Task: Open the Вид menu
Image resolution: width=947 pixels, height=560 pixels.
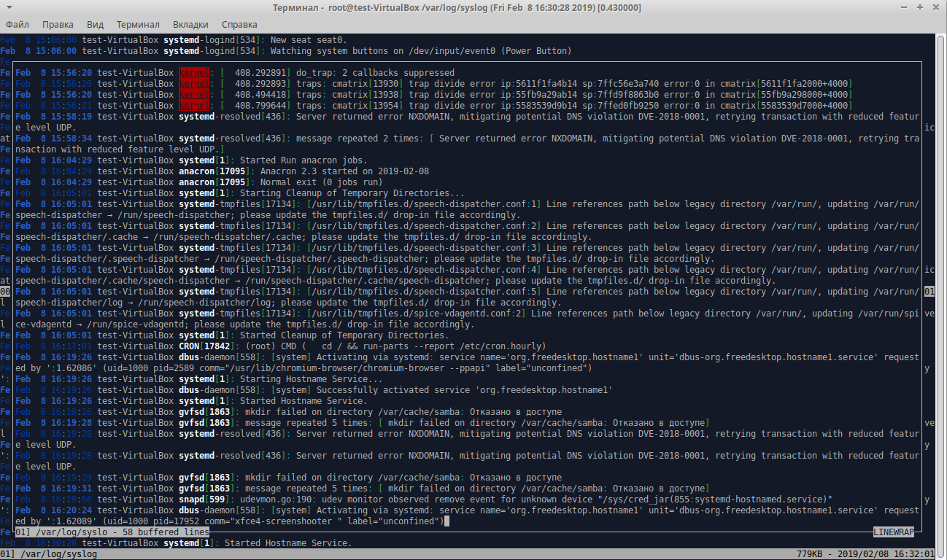Action: click(95, 24)
